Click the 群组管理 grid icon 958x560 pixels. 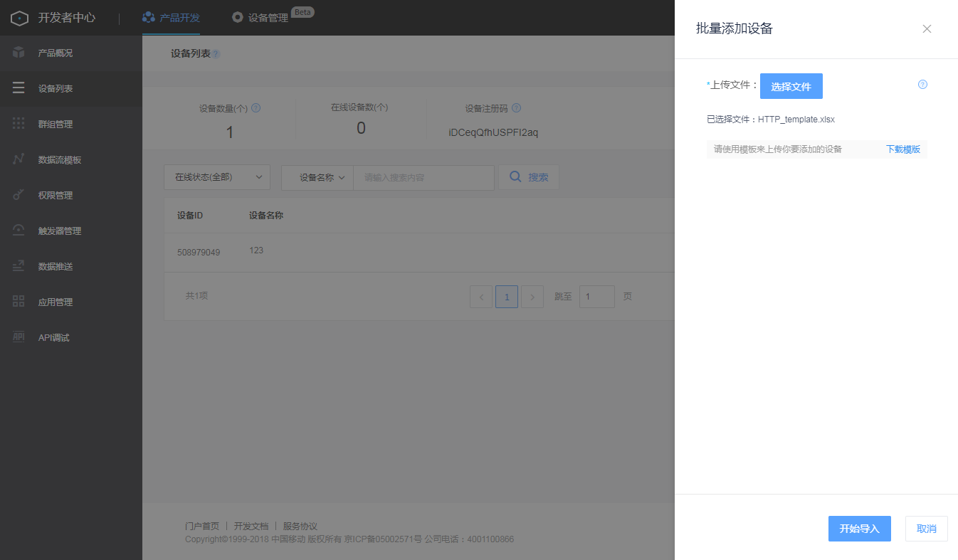coord(19,124)
